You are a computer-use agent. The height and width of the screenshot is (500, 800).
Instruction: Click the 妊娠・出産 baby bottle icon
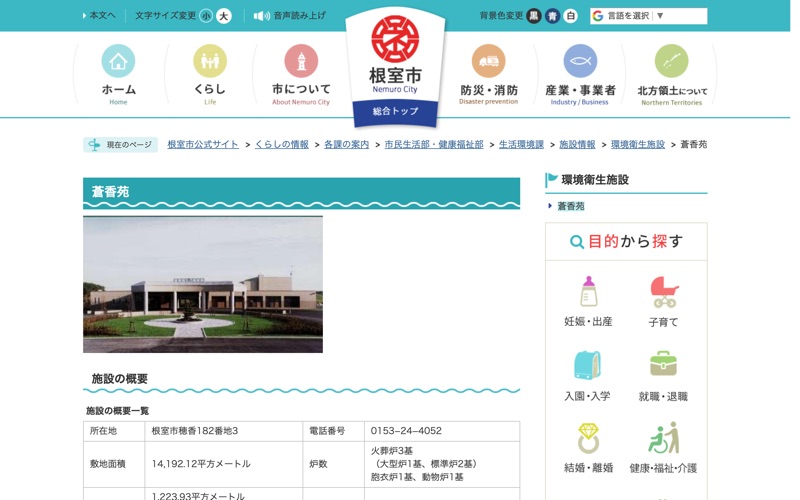click(x=588, y=291)
